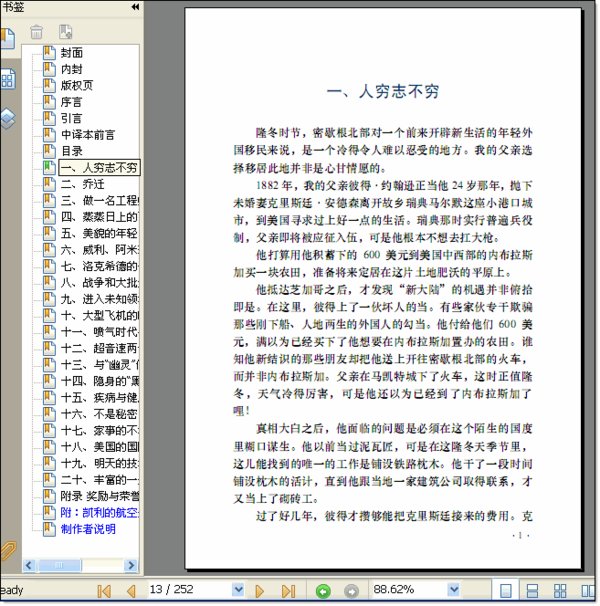Add a new bookmark using the toolbar icon

click(65, 32)
